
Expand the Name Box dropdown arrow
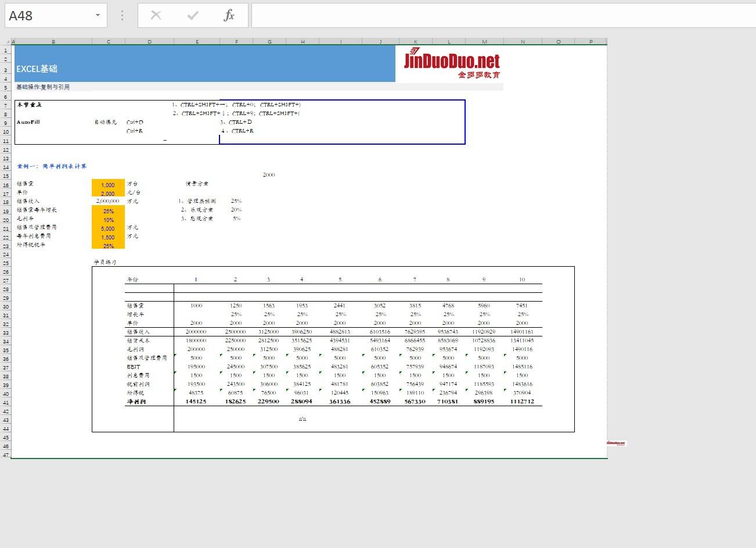point(98,16)
